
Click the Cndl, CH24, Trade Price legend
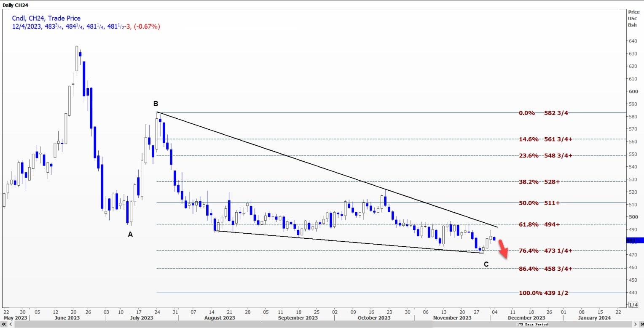click(x=46, y=18)
